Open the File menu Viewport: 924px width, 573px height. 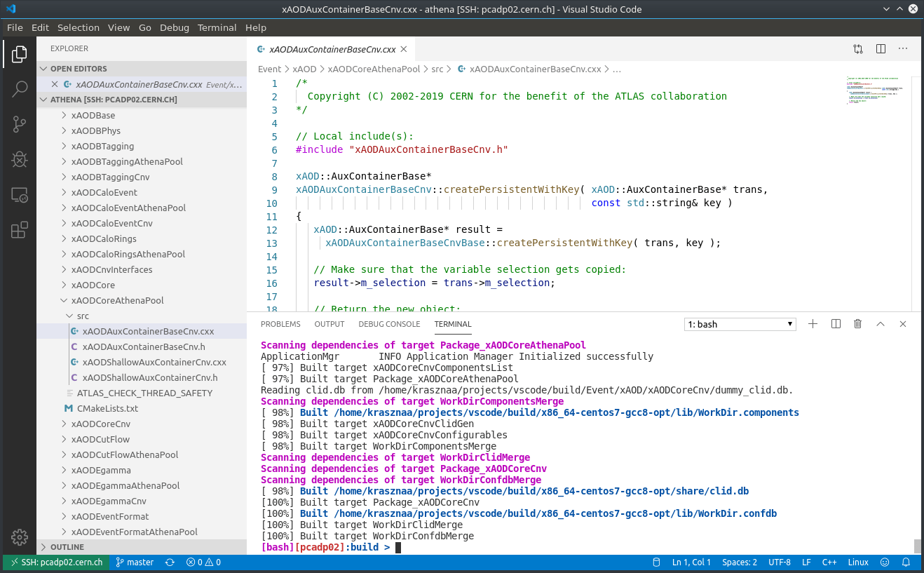(15, 27)
